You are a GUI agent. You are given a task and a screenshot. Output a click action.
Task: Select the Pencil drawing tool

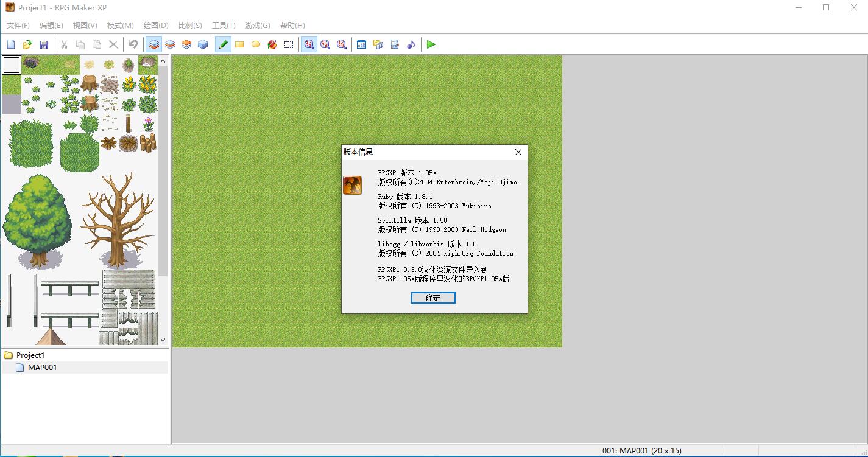[x=224, y=44]
